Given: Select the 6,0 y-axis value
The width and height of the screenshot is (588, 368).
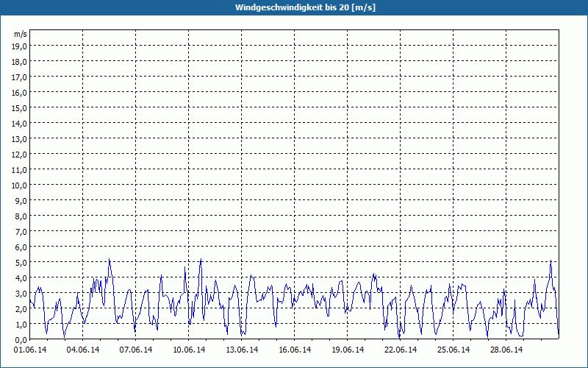Looking at the screenshot, I should coord(21,247).
